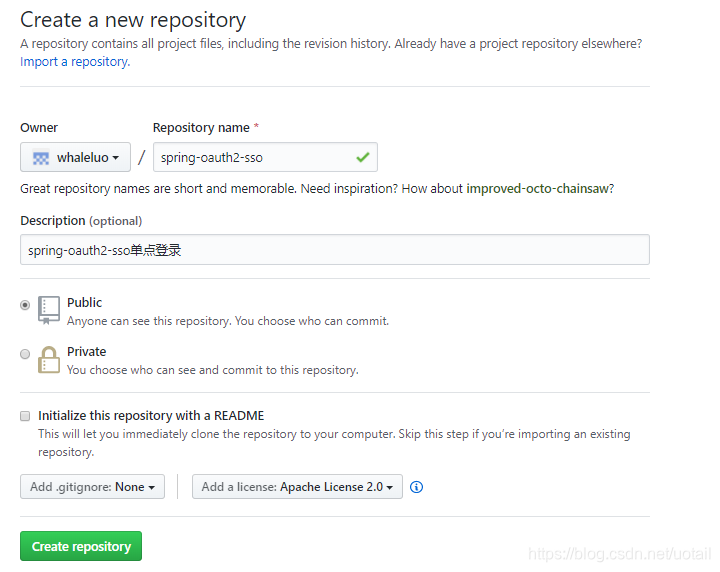Image resolution: width=720 pixels, height=572 pixels.
Task: Click the Create repository button
Action: [x=81, y=546]
